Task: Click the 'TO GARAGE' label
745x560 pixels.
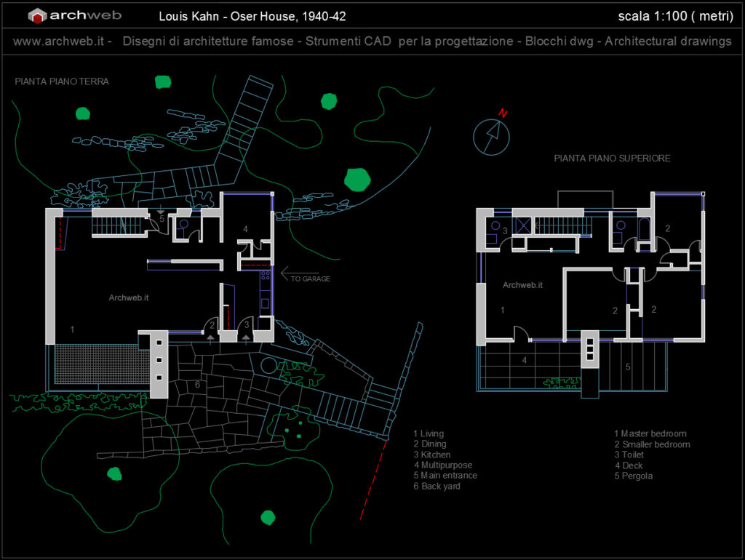Action: click(310, 279)
